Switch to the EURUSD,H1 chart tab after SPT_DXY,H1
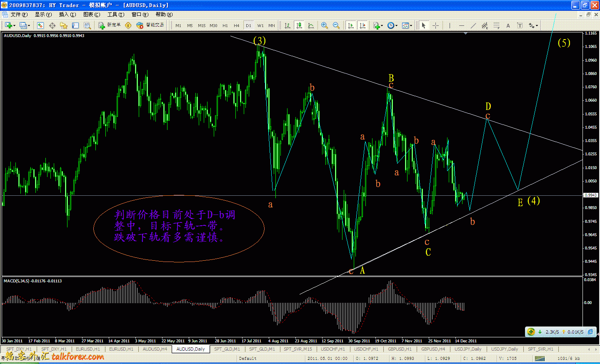The image size is (600, 364). [x=88, y=349]
